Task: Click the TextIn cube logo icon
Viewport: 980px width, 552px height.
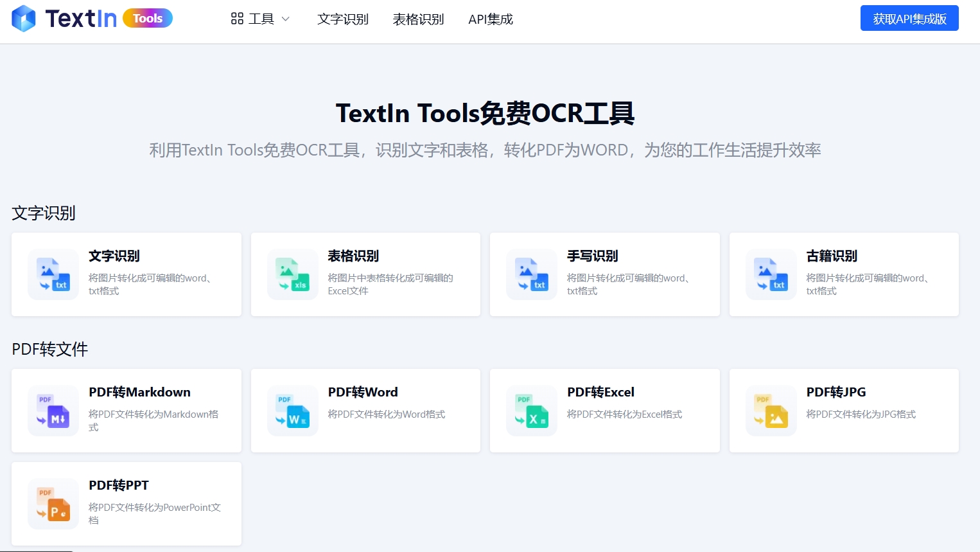Action: (x=24, y=19)
